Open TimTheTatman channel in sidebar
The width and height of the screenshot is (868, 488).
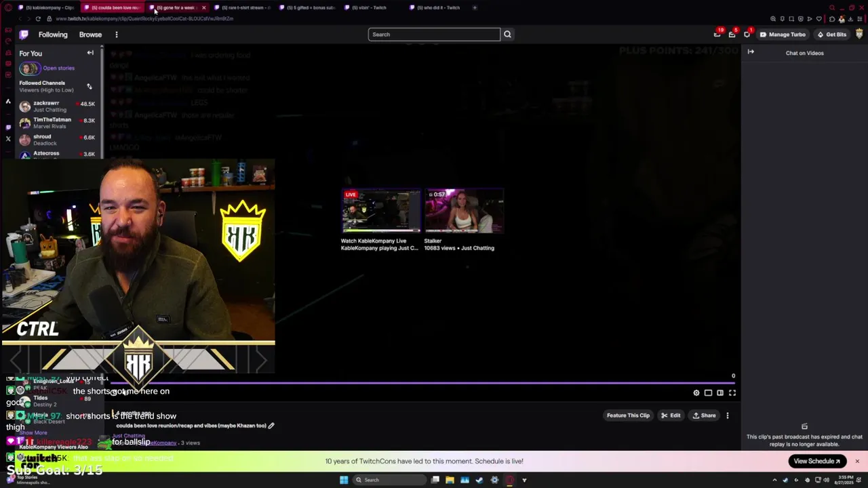58,123
